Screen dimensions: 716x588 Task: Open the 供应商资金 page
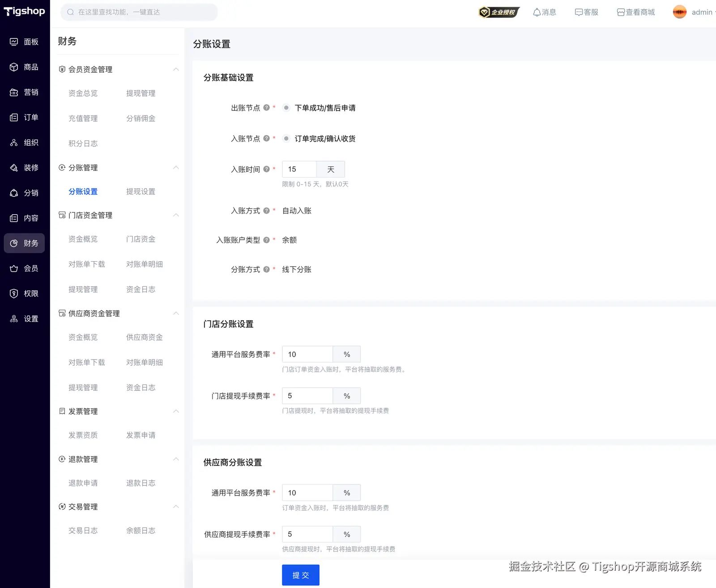144,337
